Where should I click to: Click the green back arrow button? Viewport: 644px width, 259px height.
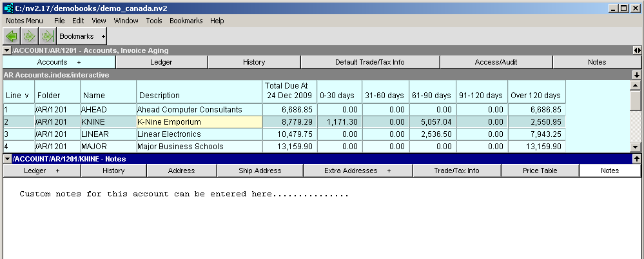(12, 36)
